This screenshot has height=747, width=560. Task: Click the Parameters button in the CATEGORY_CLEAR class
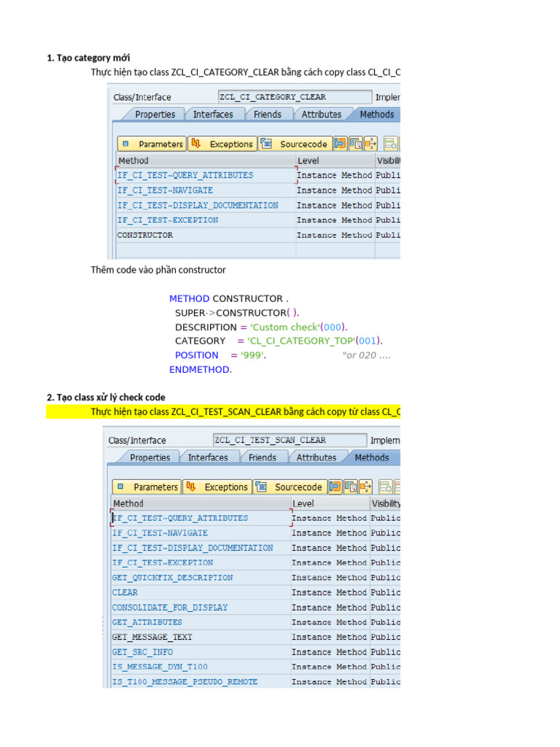pyautogui.click(x=152, y=144)
